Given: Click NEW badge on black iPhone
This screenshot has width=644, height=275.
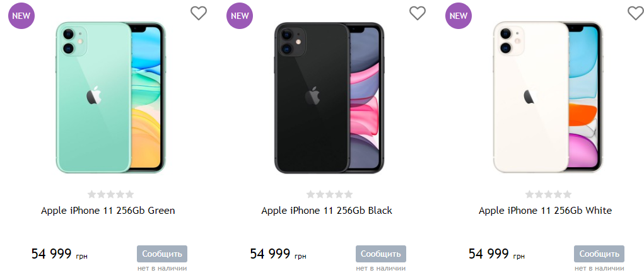Looking at the screenshot, I should [240, 16].
